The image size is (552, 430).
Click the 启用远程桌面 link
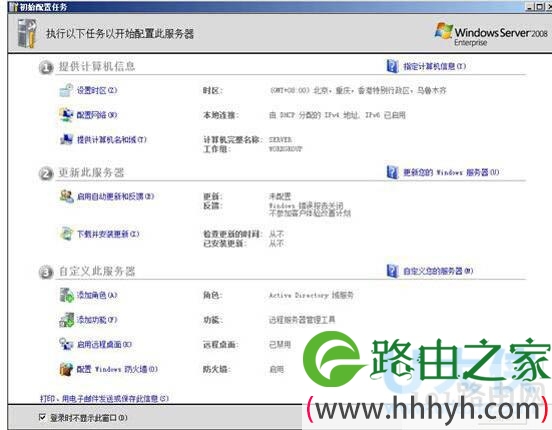coord(105,344)
